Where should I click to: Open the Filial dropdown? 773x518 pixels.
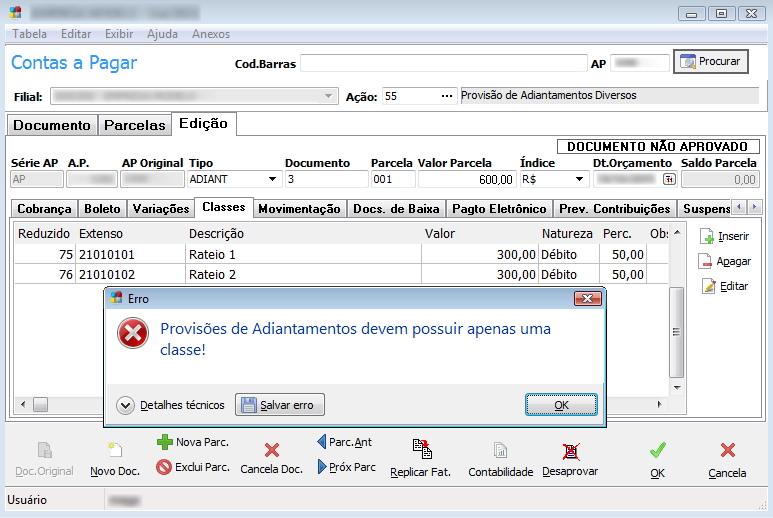328,96
